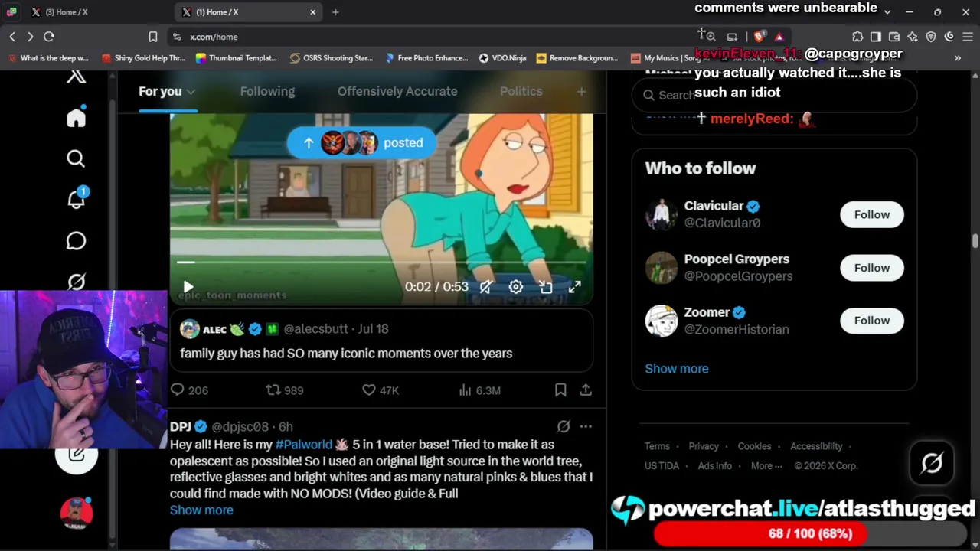980x551 pixels.
Task: Enter fullscreen for the video
Action: [x=575, y=287]
